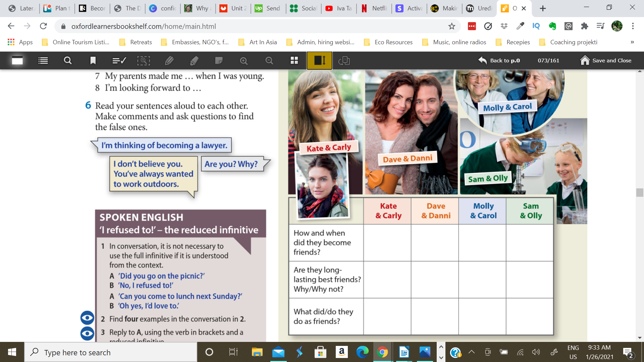
Task: Open the notification center with 2 alerts
Action: point(628,352)
